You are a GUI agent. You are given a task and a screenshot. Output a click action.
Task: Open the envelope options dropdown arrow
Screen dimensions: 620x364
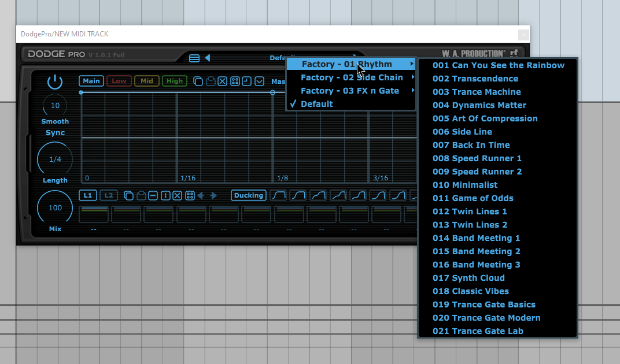[259, 81]
